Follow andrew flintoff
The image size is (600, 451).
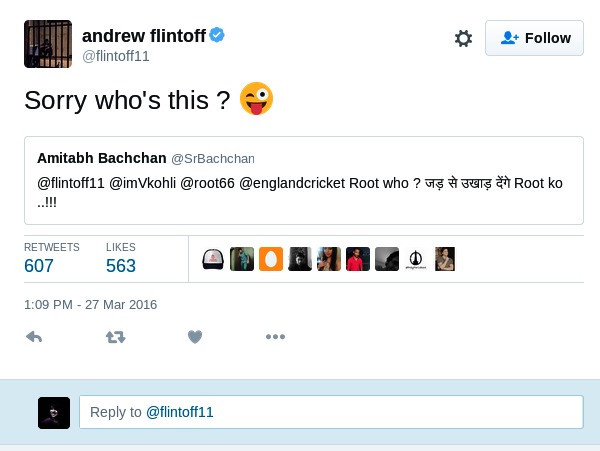(x=535, y=38)
